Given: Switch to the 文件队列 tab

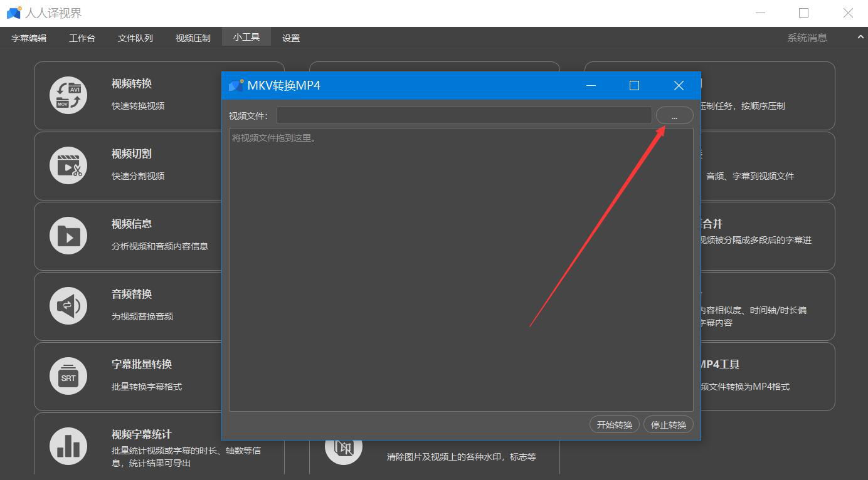Looking at the screenshot, I should coord(135,37).
